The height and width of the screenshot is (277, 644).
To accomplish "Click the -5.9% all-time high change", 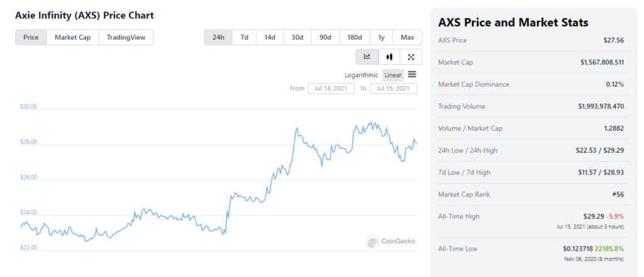I will tap(615, 216).
